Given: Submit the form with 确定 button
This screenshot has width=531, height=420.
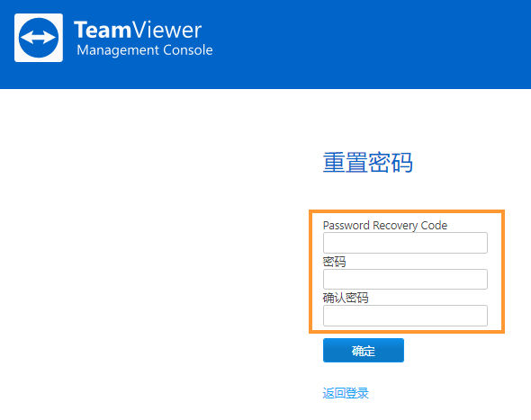Looking at the screenshot, I should [364, 350].
